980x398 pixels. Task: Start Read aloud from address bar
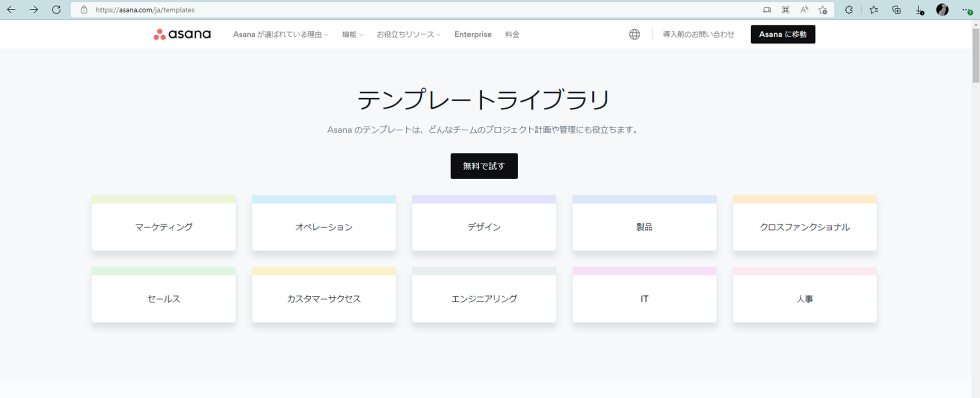(804, 10)
